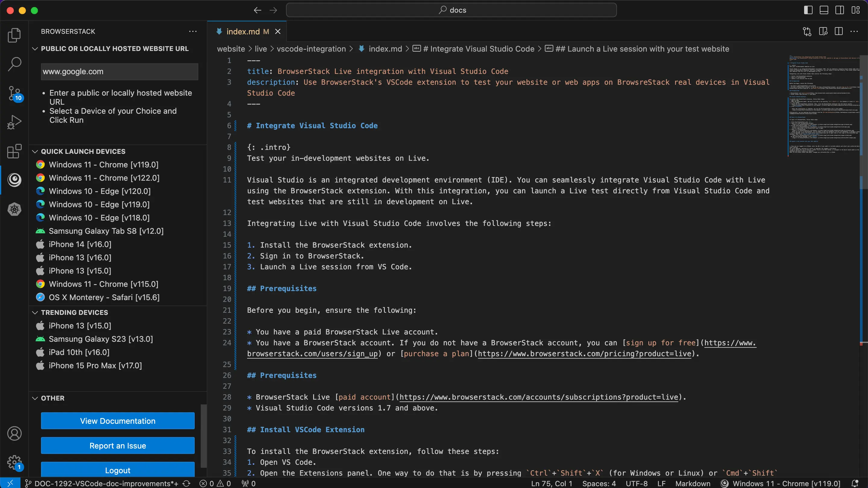Image resolution: width=868 pixels, height=488 pixels.
Task: Open BrowserStack panel more actions menu
Action: point(193,31)
